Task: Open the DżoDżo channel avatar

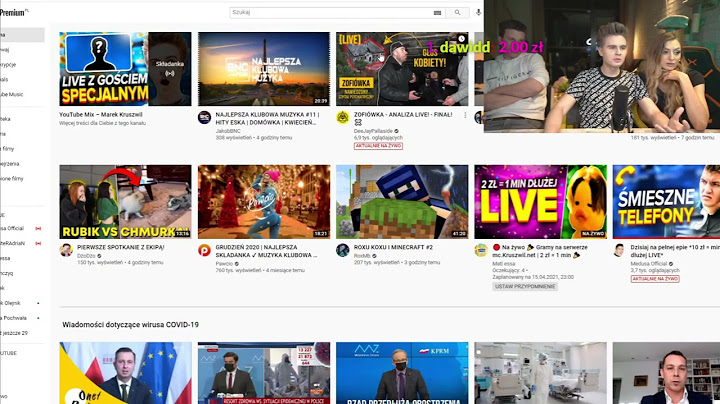Action: [x=66, y=250]
